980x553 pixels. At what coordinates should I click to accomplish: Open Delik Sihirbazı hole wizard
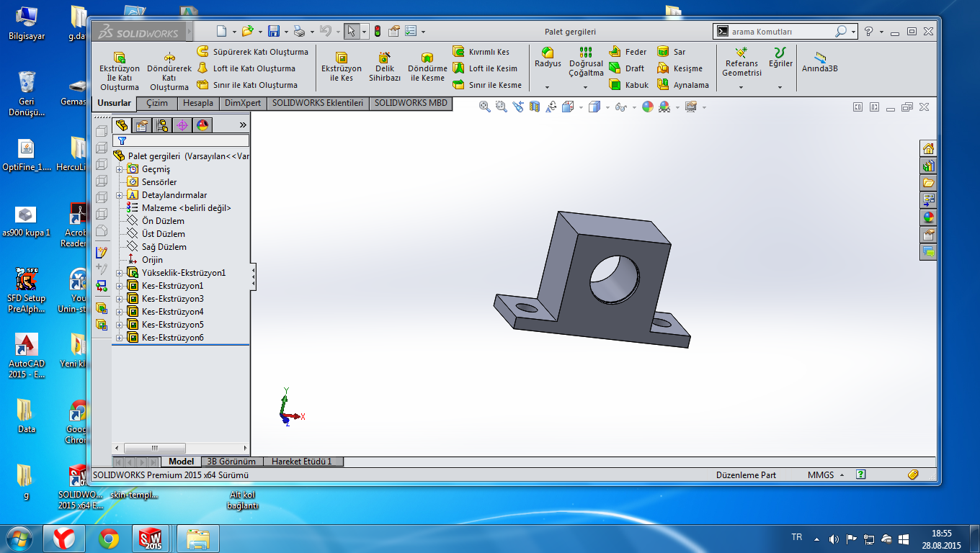(385, 66)
